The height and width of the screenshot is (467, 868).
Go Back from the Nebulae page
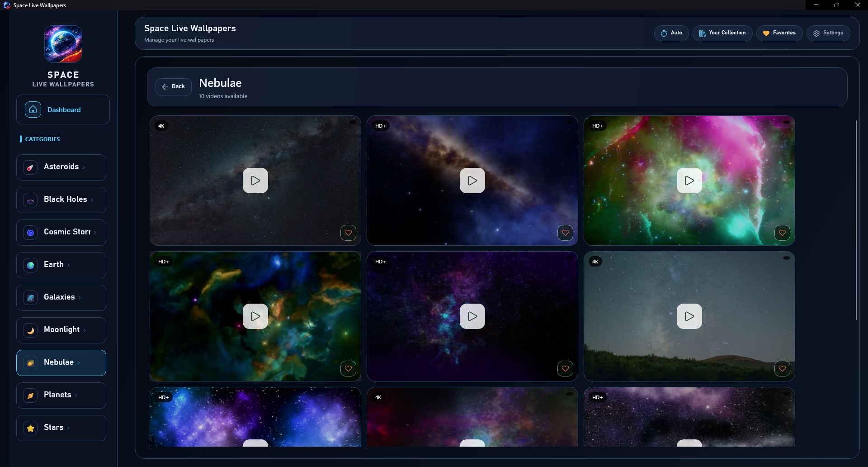click(x=174, y=86)
